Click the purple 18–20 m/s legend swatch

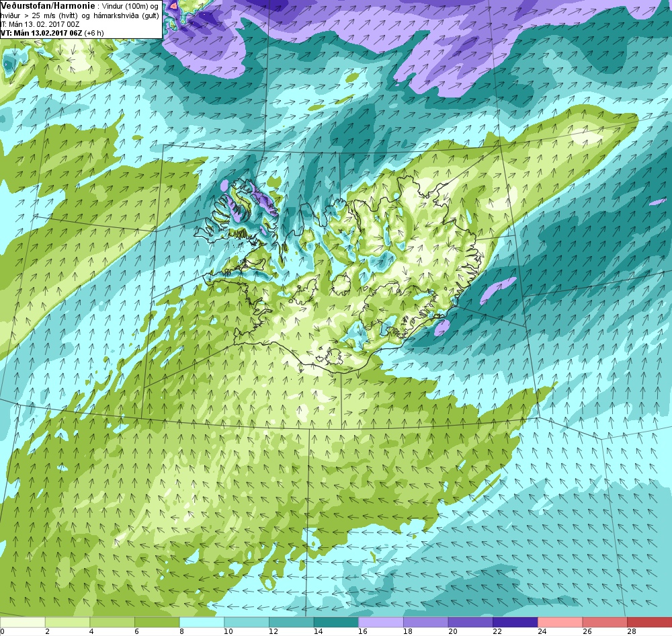pos(425,622)
